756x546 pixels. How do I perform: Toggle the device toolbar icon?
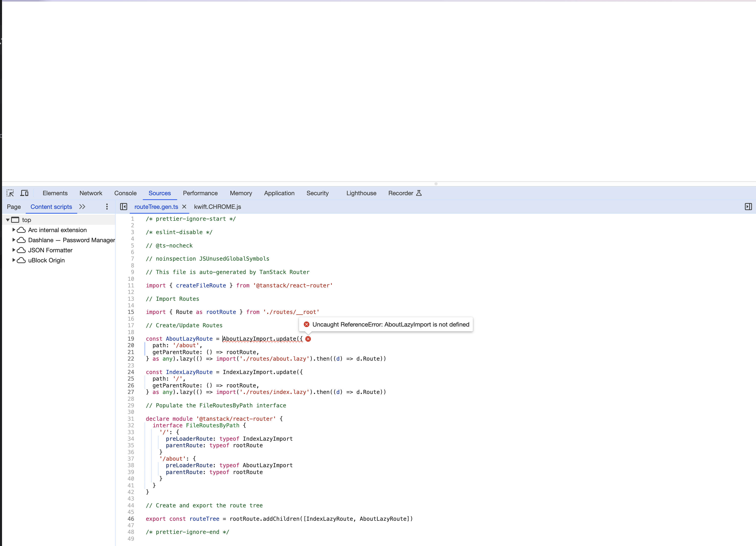pos(24,193)
